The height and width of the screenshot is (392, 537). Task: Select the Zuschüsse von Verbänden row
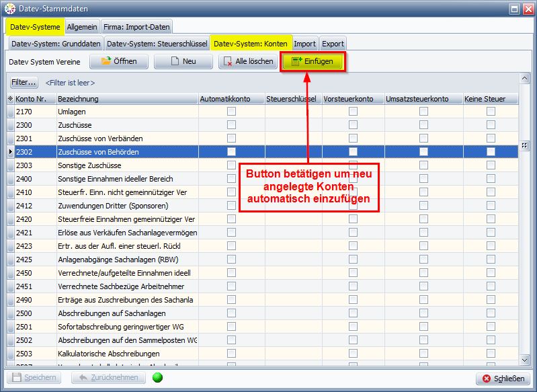tap(263, 139)
